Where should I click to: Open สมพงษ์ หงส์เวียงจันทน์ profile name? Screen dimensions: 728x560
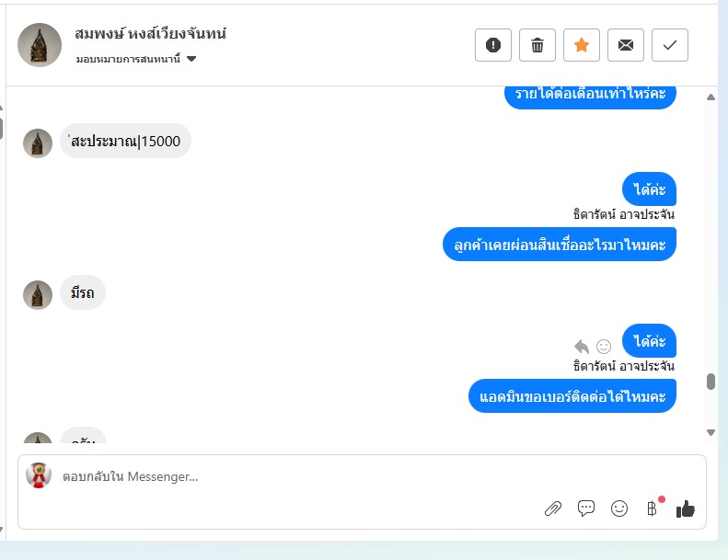[x=150, y=33]
